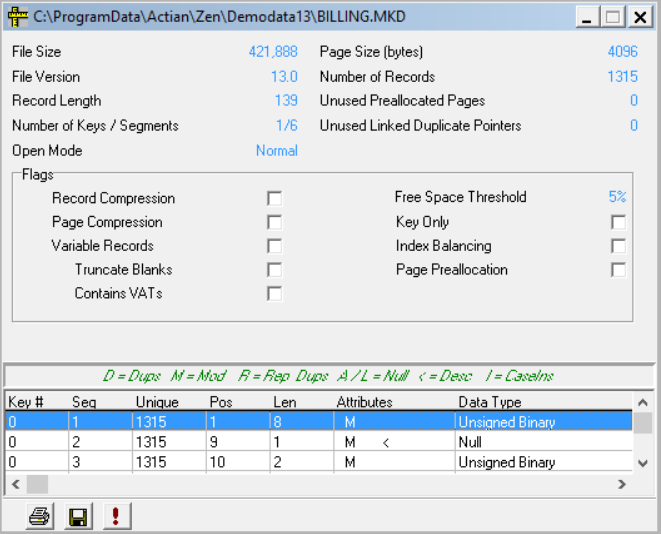Click the Pos value 10 cell

click(x=238, y=462)
